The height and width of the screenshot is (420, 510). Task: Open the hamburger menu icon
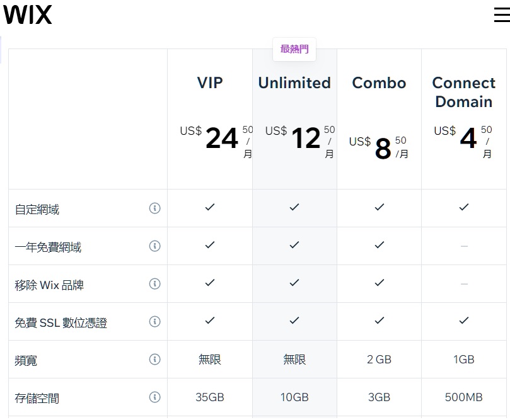tap(502, 14)
